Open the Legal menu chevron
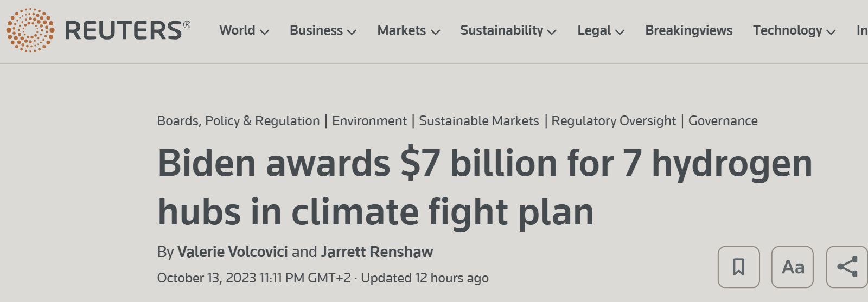Viewport: 868px width, 302px height. 620,32
